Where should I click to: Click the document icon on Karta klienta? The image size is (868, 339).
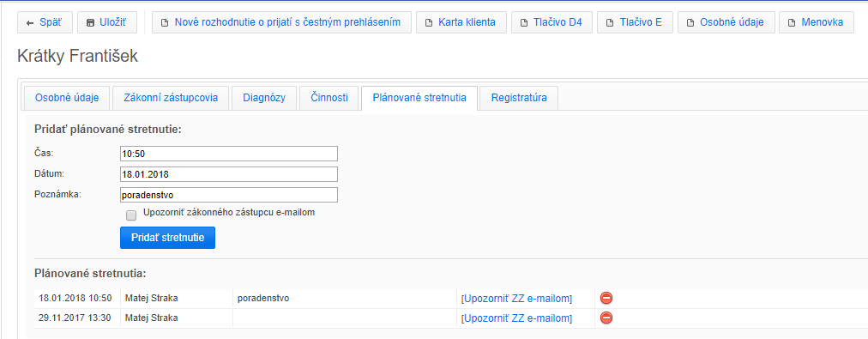[428, 23]
